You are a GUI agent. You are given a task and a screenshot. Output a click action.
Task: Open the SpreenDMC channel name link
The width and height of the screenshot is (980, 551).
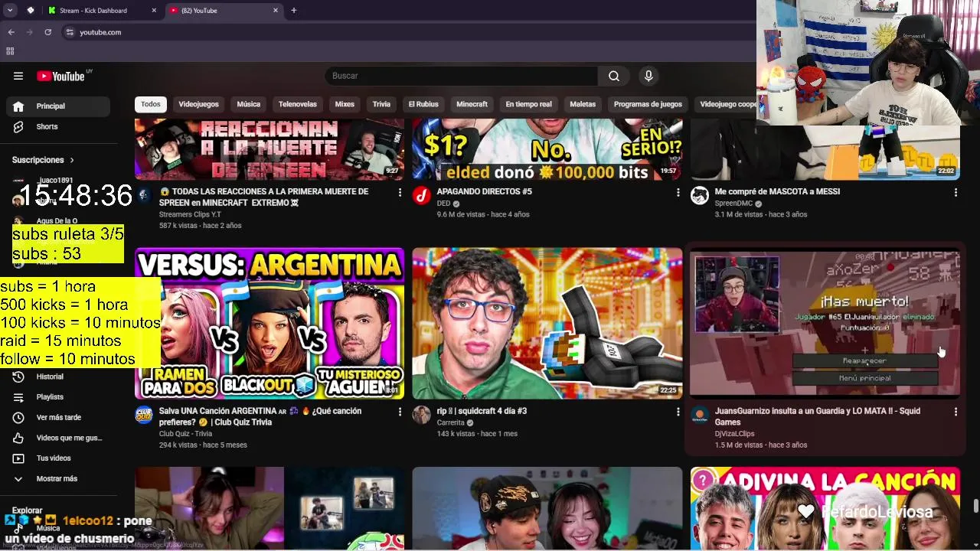point(733,204)
